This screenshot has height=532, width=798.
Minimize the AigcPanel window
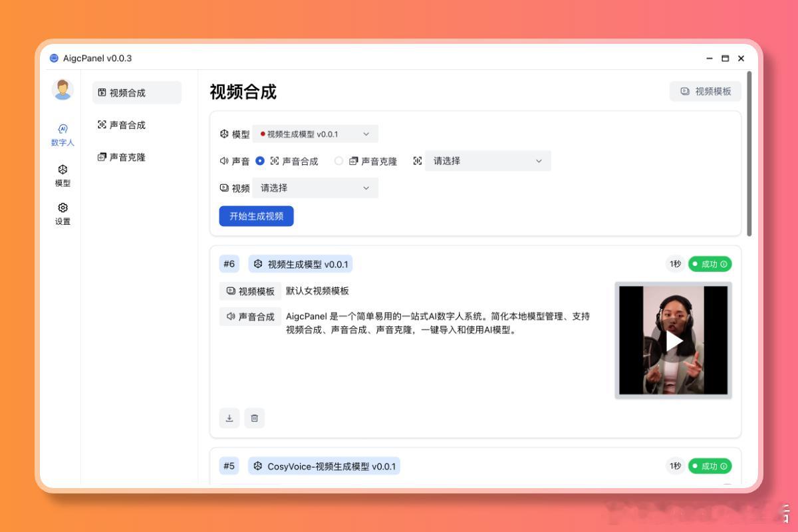(710, 59)
